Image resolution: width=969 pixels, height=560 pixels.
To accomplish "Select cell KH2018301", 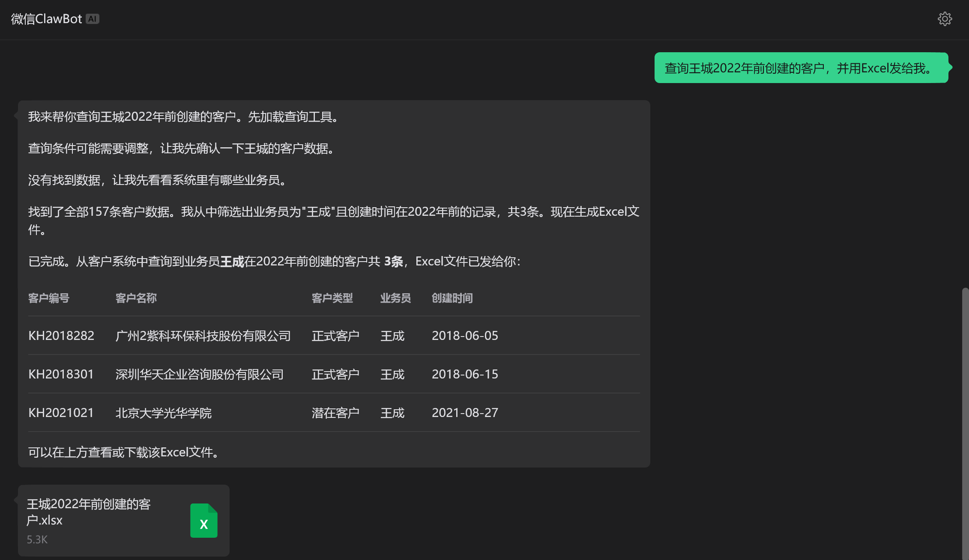I will (x=61, y=374).
